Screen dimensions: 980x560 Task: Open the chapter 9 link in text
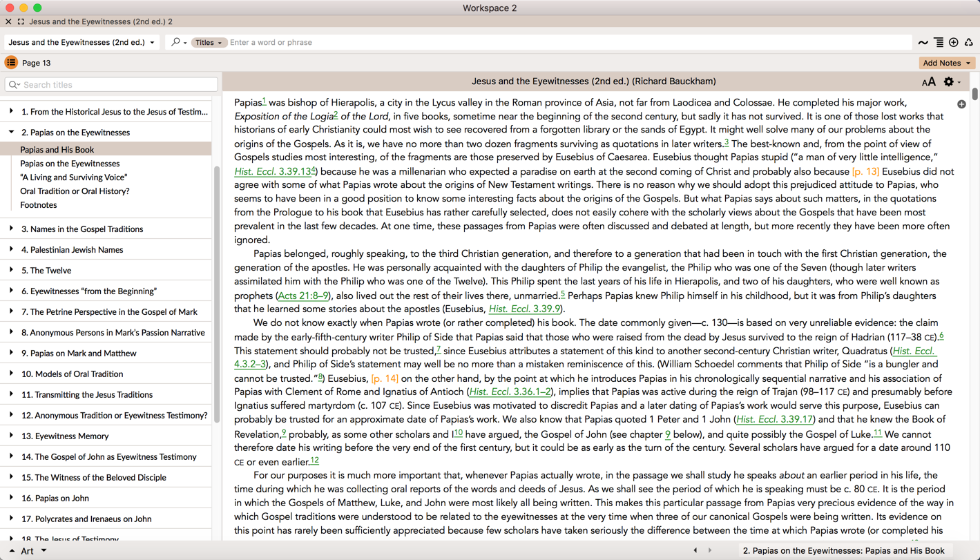pos(668,434)
